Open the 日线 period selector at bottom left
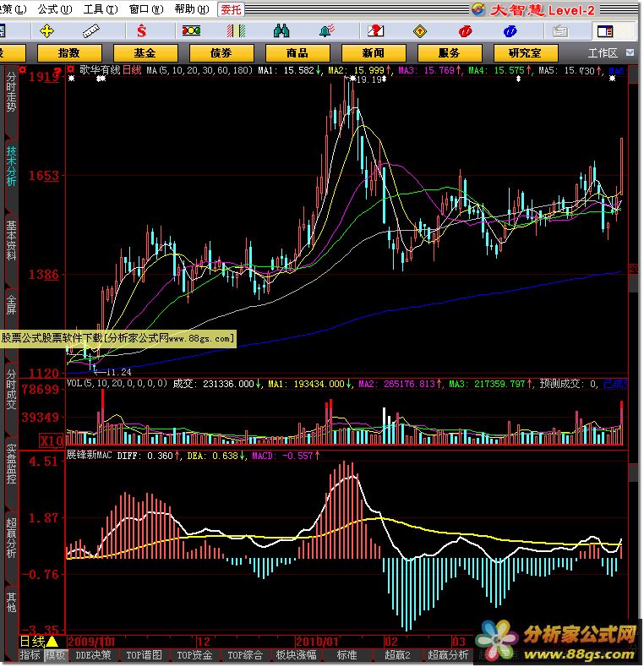The width and height of the screenshot is (644, 667). (x=38, y=642)
